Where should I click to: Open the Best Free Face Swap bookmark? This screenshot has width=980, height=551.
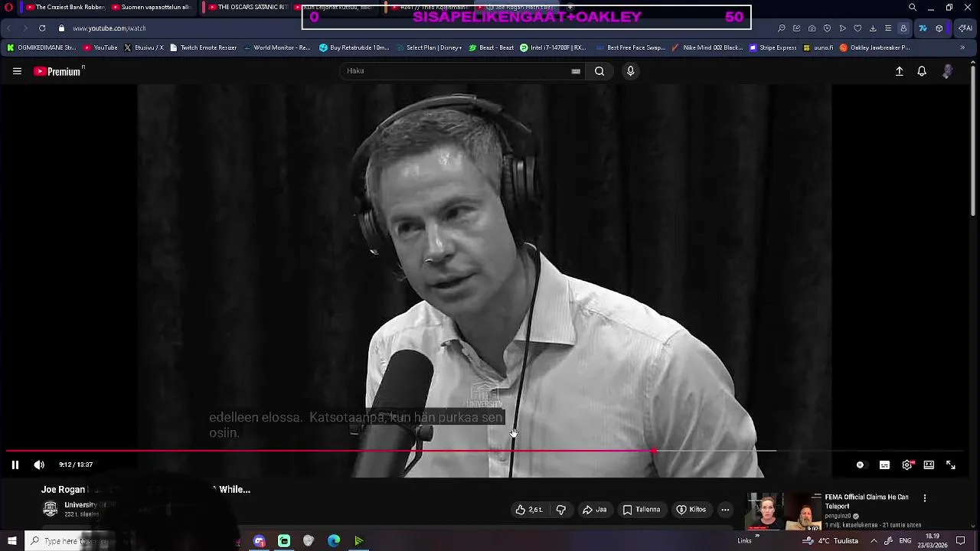[x=629, y=47]
